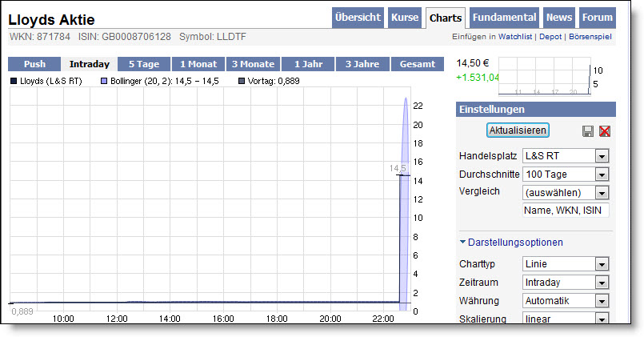
Task: Switch to the Fundamental tab
Action: 504,18
